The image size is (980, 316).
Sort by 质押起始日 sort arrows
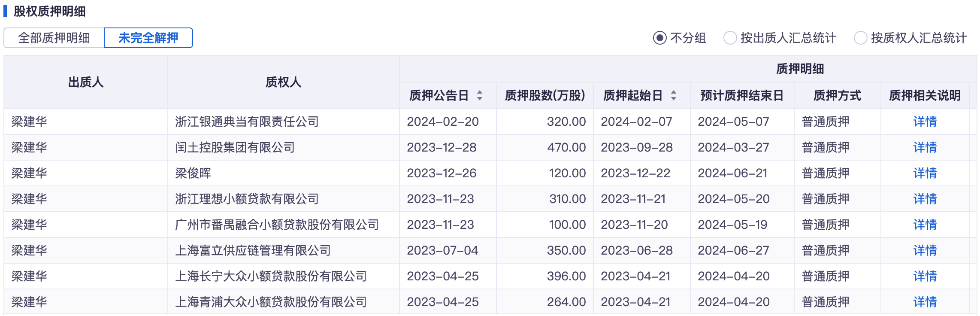pos(674,95)
